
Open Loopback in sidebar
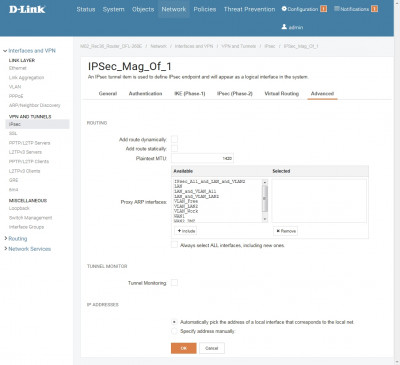pyautogui.click(x=19, y=208)
